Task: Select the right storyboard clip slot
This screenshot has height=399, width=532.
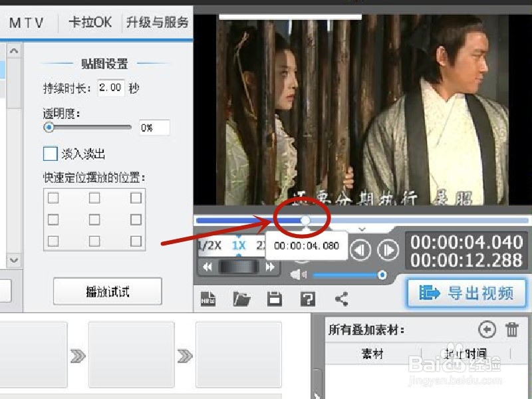Action: coord(239,355)
